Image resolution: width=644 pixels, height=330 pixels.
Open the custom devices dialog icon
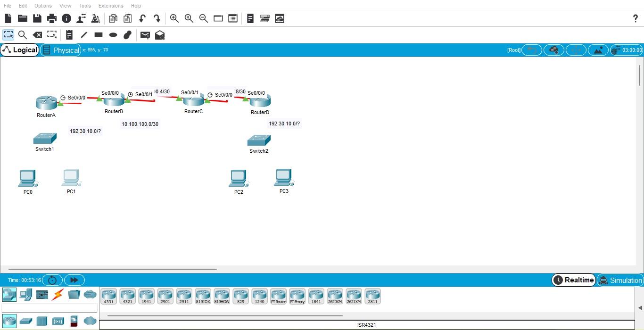click(x=265, y=18)
